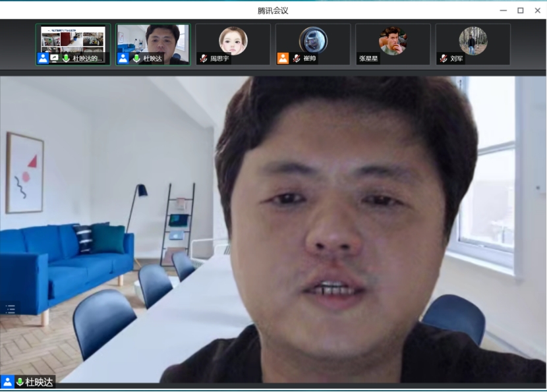
Task: Click screen-share icon on first participant thumbnail
Action: click(55, 59)
